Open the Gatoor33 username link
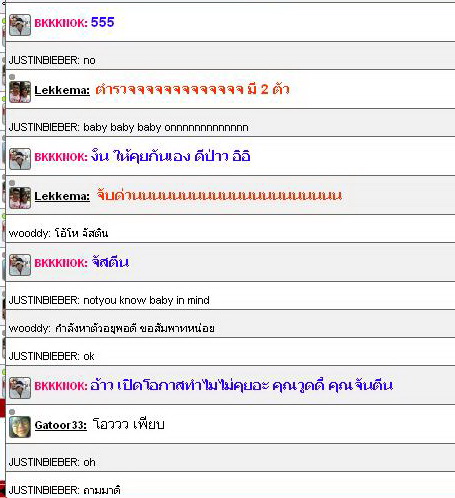This screenshot has width=455, height=498. point(61,425)
